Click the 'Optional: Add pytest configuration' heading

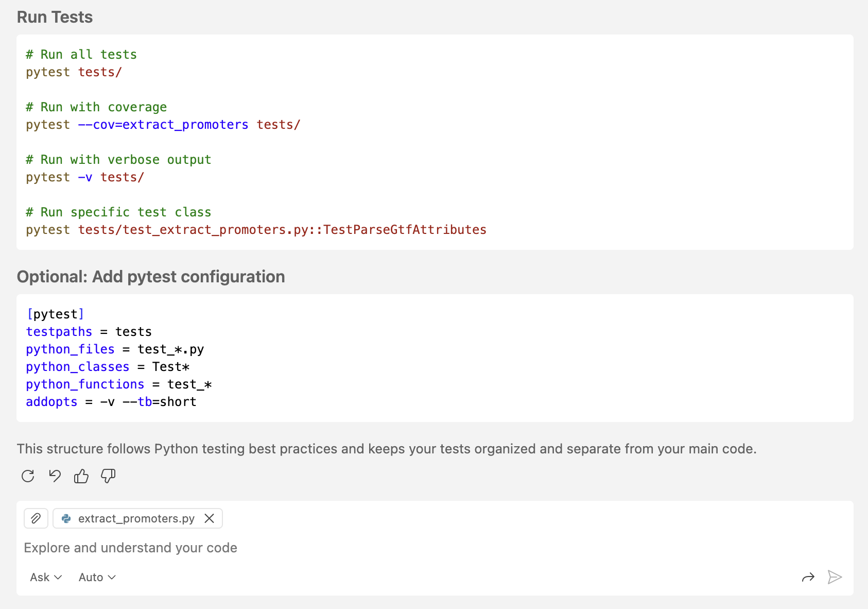(151, 277)
